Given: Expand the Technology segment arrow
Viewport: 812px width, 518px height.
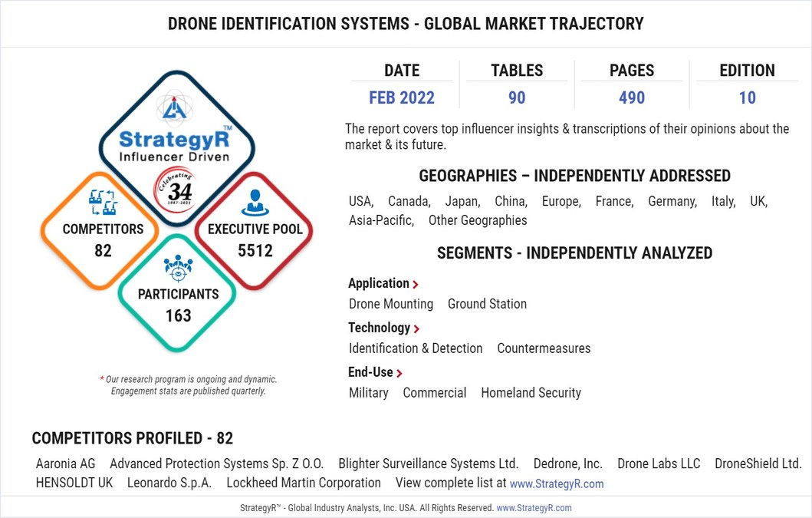Looking at the screenshot, I should [x=416, y=328].
